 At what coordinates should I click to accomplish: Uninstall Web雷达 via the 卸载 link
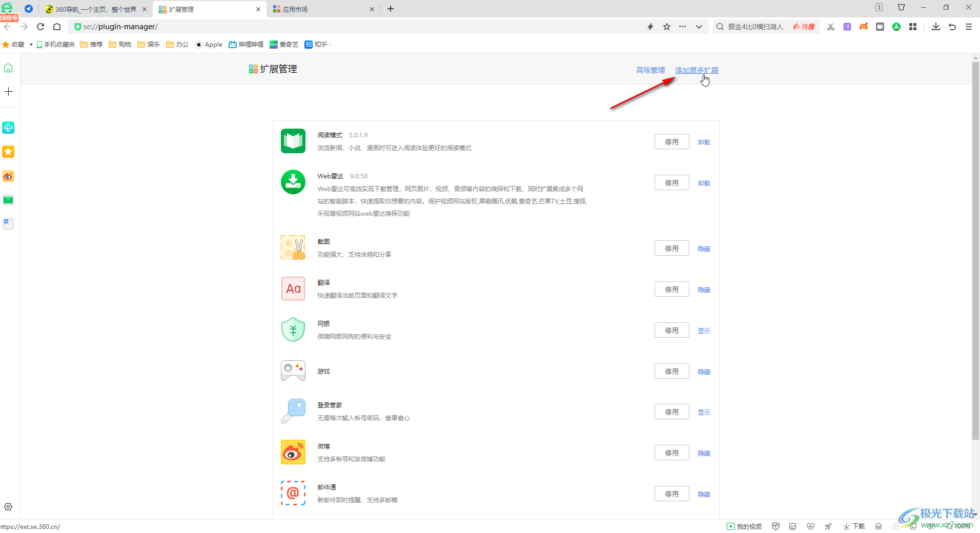tap(704, 183)
